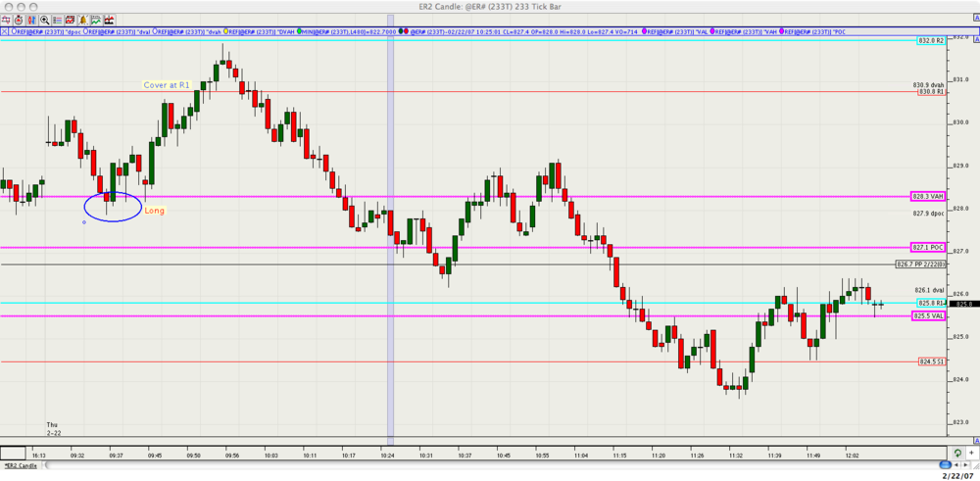
Task: Open the stopwatch periodicity tool
Action: point(19,20)
